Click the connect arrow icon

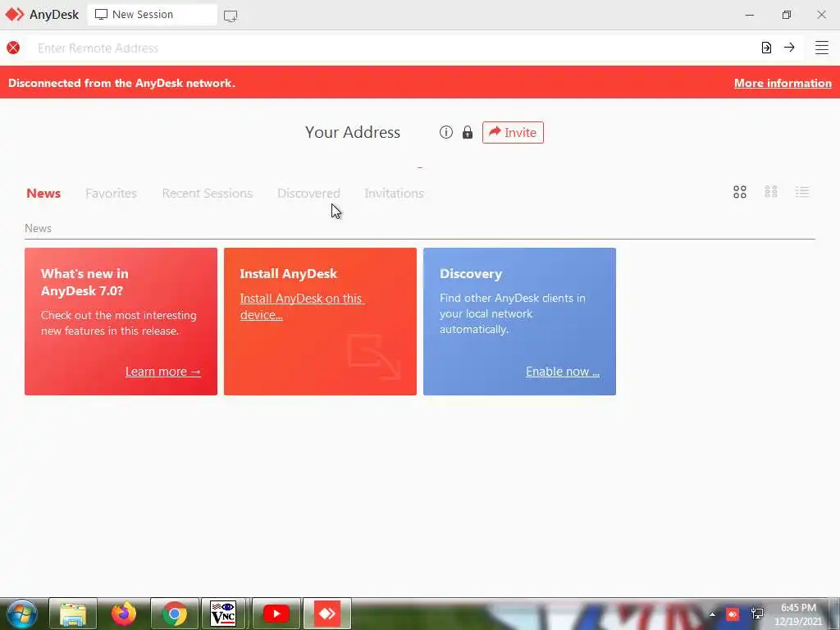[x=789, y=48]
